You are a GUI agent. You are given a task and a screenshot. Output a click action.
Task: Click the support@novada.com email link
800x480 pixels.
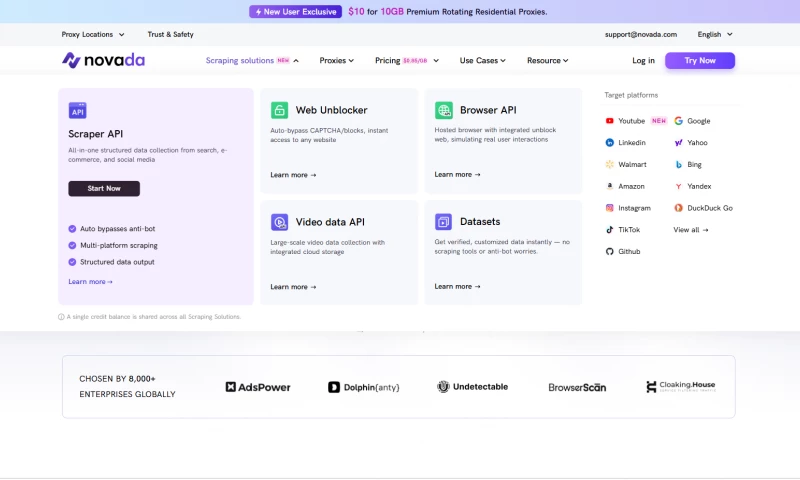click(x=641, y=34)
